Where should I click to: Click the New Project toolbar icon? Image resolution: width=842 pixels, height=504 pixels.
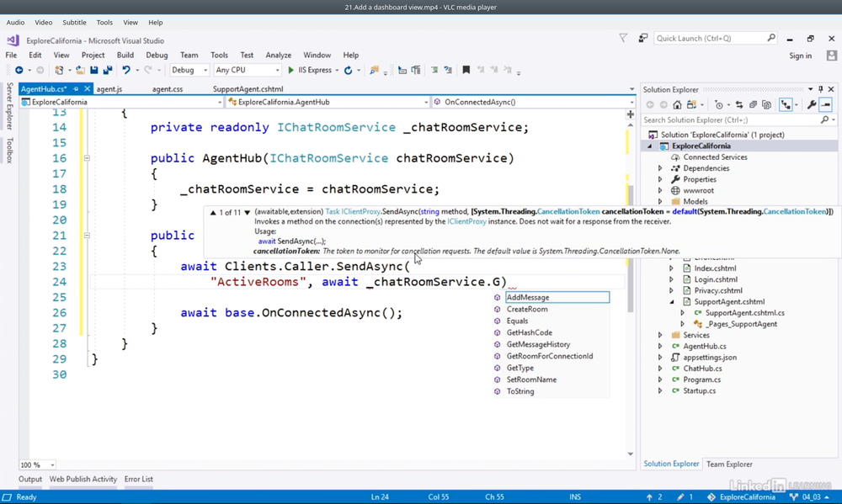click(x=59, y=71)
